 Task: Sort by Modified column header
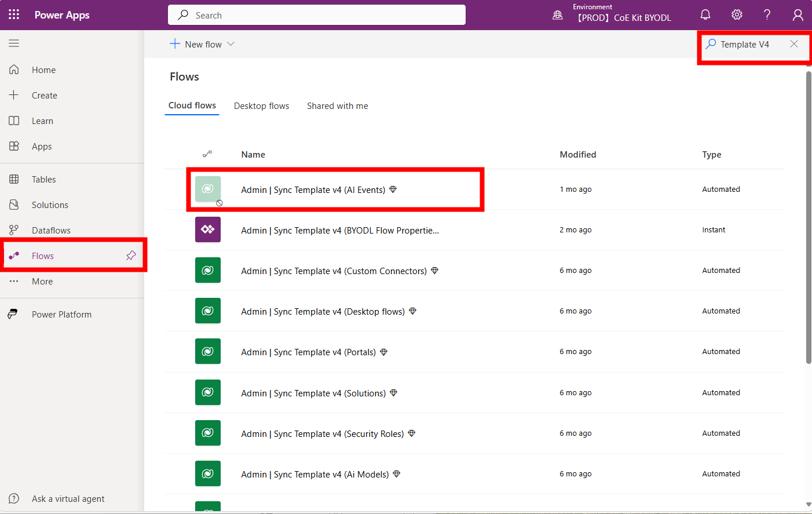pyautogui.click(x=577, y=154)
